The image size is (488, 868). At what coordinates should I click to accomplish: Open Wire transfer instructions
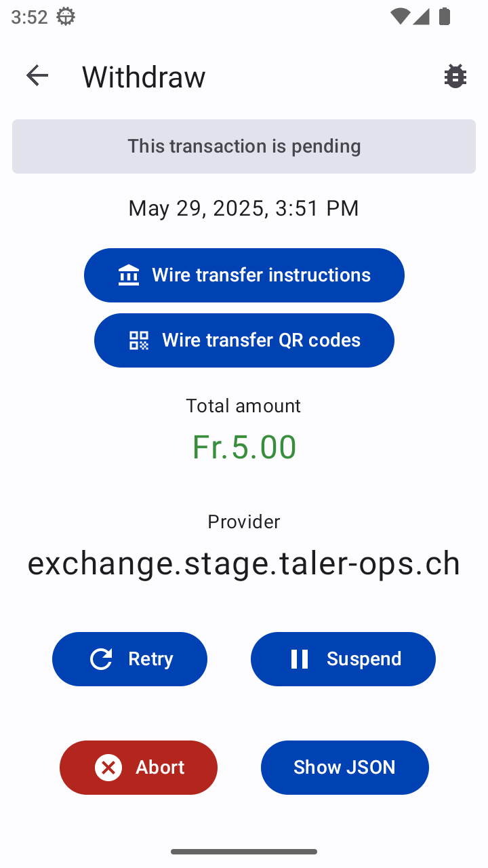(x=261, y=275)
